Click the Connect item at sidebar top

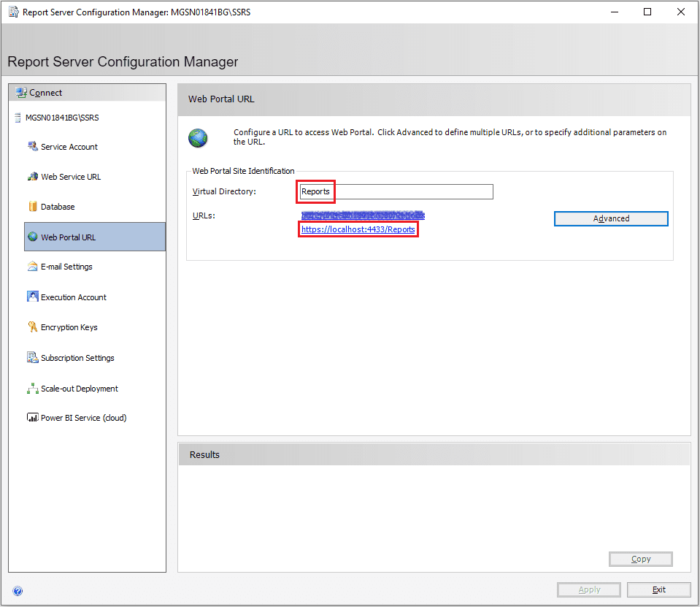(x=44, y=92)
